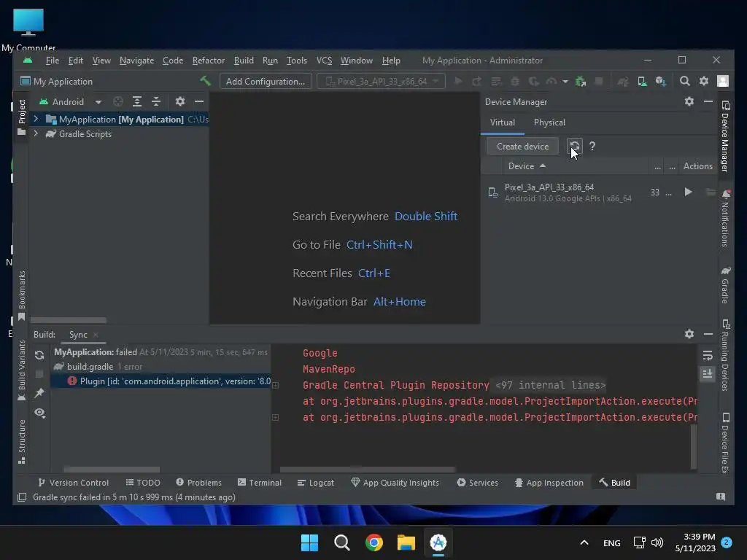
Task: Open the Tools menu
Action: pyautogui.click(x=296, y=61)
